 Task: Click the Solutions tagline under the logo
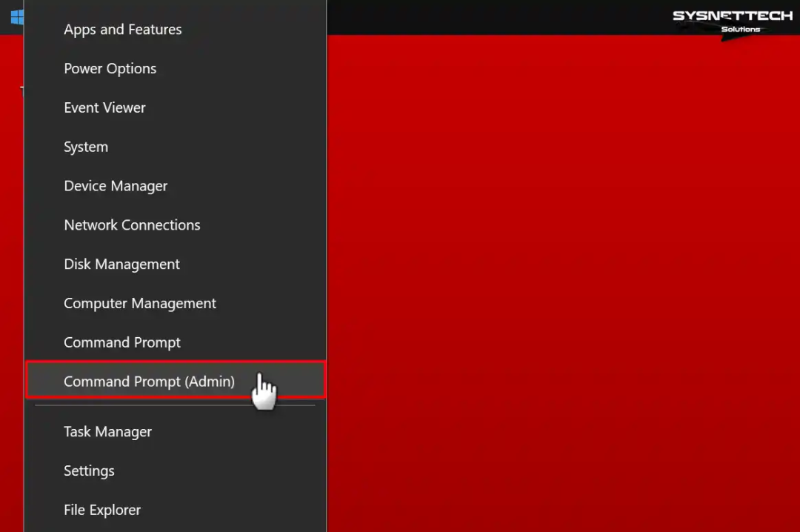(740, 29)
